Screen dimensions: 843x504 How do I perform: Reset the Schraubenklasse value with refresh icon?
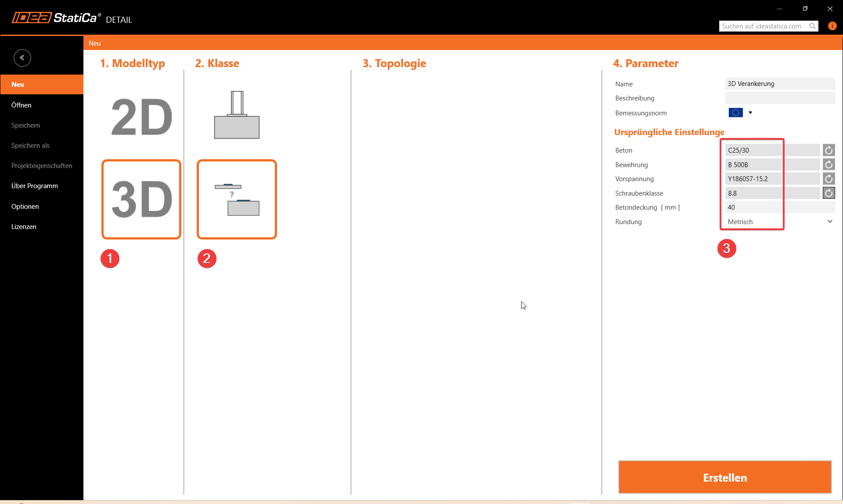point(829,193)
